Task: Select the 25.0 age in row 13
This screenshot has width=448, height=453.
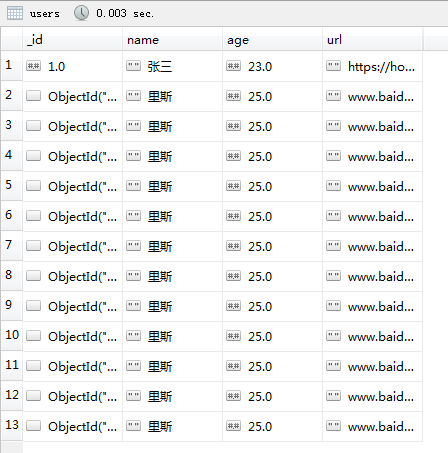Action: pyautogui.click(x=260, y=427)
